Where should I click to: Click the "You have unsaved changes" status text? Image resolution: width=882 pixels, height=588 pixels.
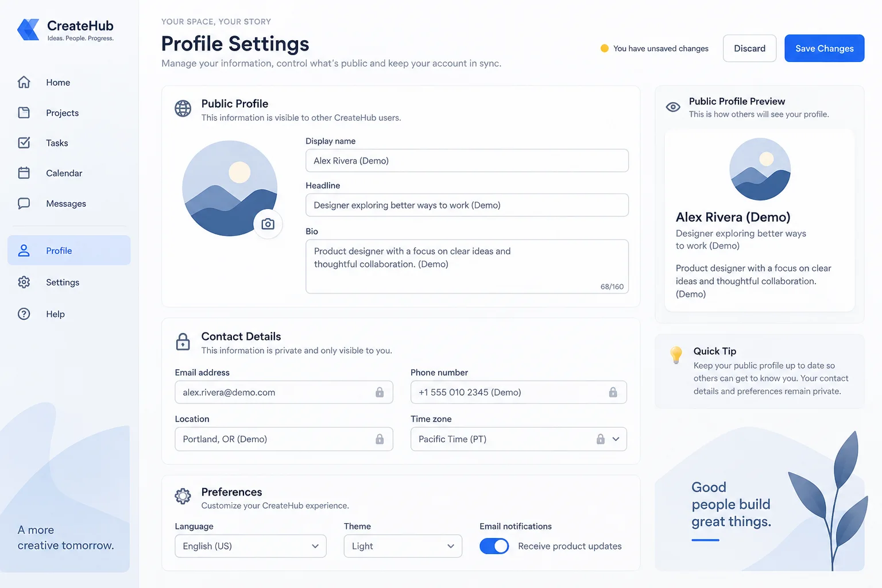coord(661,48)
